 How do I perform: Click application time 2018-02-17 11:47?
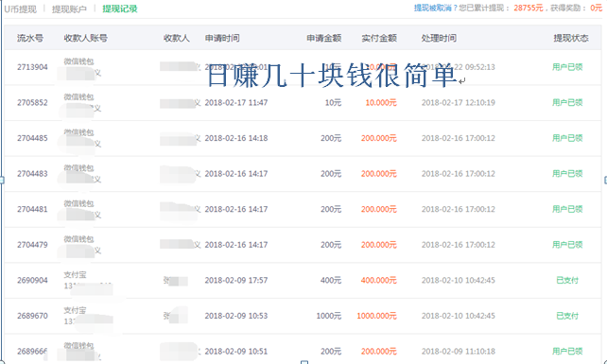pos(236,103)
